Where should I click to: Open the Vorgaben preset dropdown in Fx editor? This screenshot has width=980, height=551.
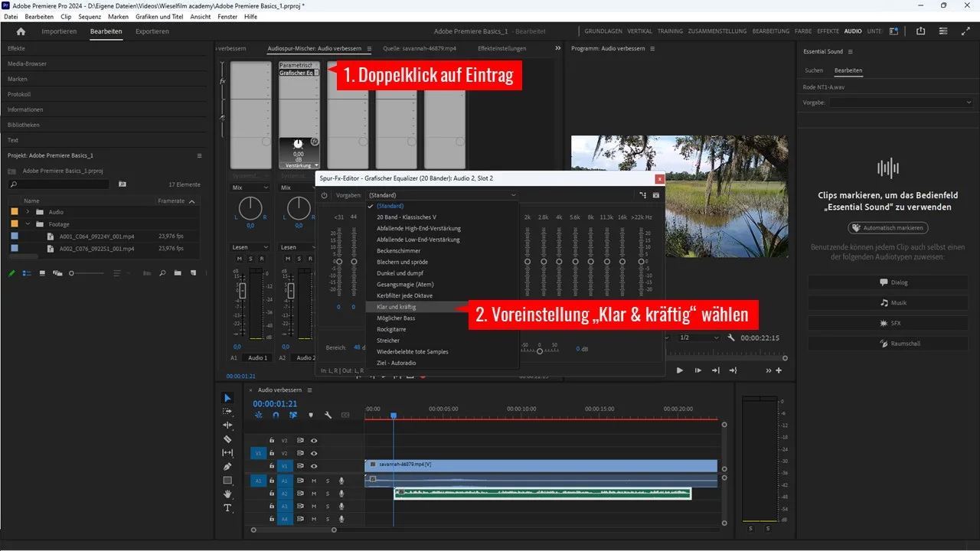[443, 195]
